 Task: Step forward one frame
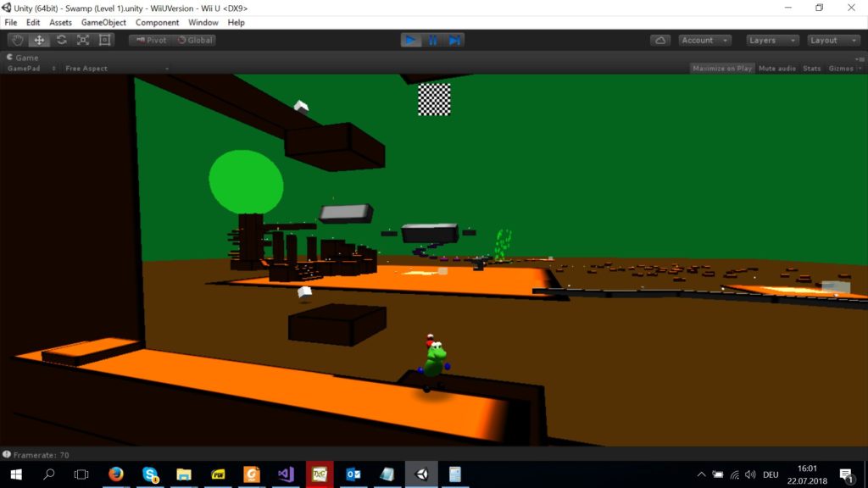(x=454, y=41)
